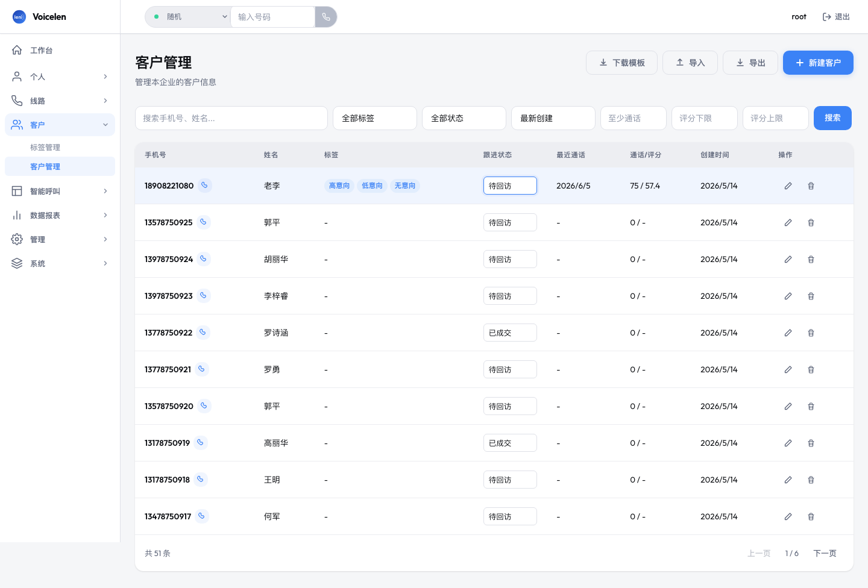The height and width of the screenshot is (588, 868).
Task: Dial 13578750925 via the phone icon
Action: tap(204, 222)
